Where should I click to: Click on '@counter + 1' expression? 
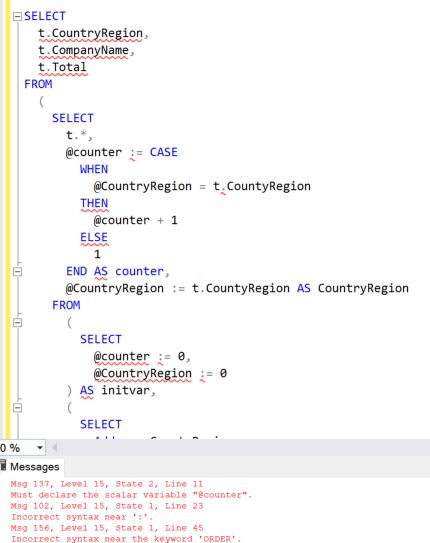click(136, 220)
